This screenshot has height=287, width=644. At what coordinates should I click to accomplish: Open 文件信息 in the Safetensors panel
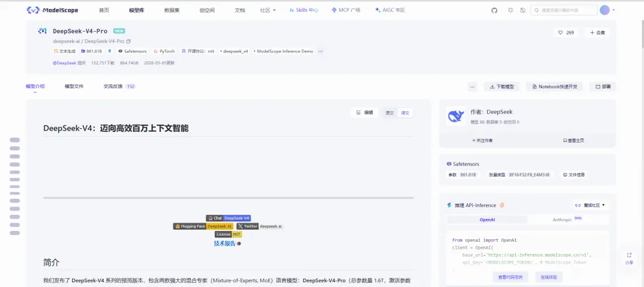pyautogui.click(x=574, y=175)
